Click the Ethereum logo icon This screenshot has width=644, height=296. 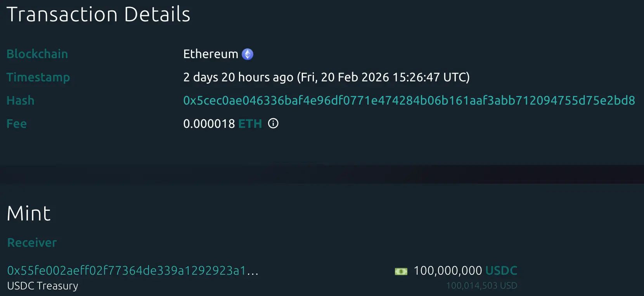248,54
